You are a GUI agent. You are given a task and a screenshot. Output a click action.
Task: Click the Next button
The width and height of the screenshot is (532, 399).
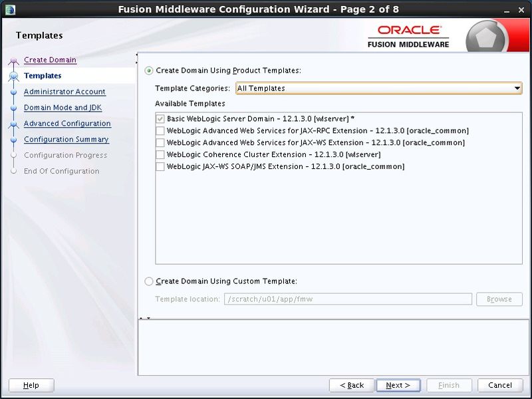tap(398, 385)
